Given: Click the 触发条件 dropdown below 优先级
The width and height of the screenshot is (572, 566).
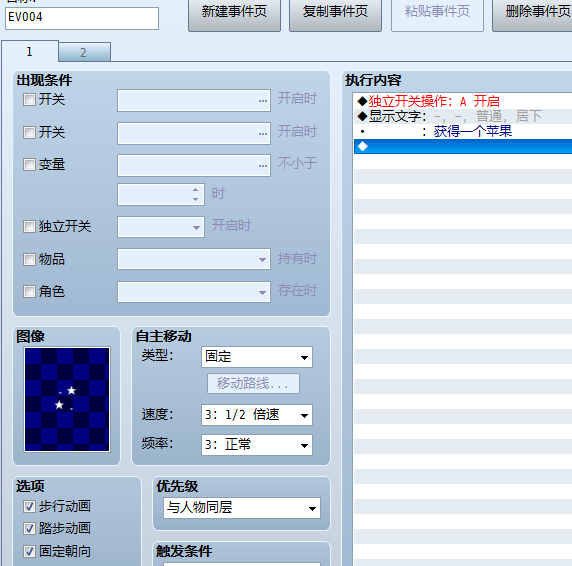Looking at the screenshot, I should point(242,564).
